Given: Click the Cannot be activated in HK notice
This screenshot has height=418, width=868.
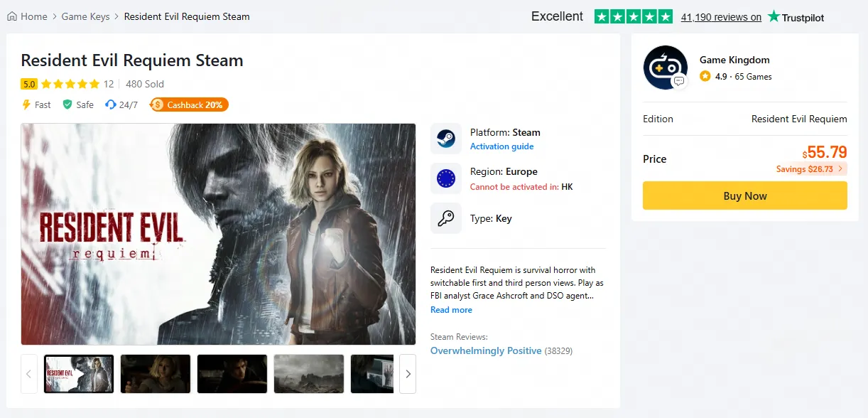Looking at the screenshot, I should pyautogui.click(x=521, y=187).
